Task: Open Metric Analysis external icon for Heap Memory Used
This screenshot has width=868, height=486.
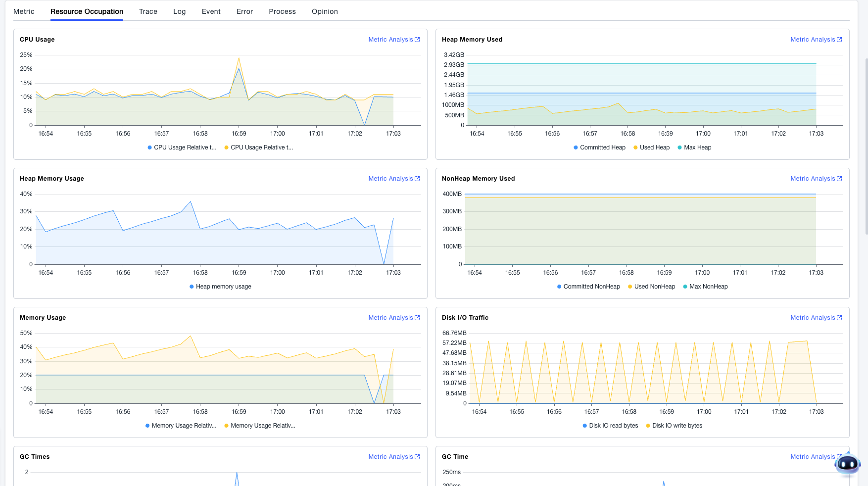Action: (839, 40)
